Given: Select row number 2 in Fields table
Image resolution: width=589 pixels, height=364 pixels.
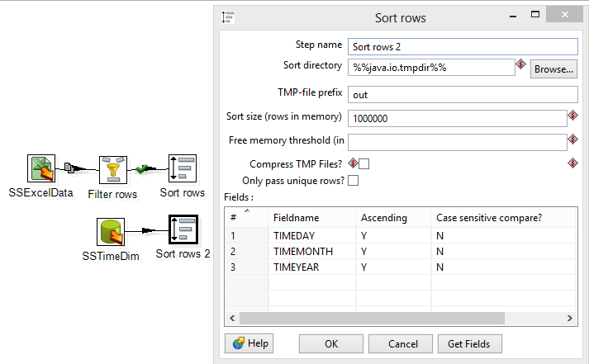Looking at the screenshot, I should pos(246,252).
